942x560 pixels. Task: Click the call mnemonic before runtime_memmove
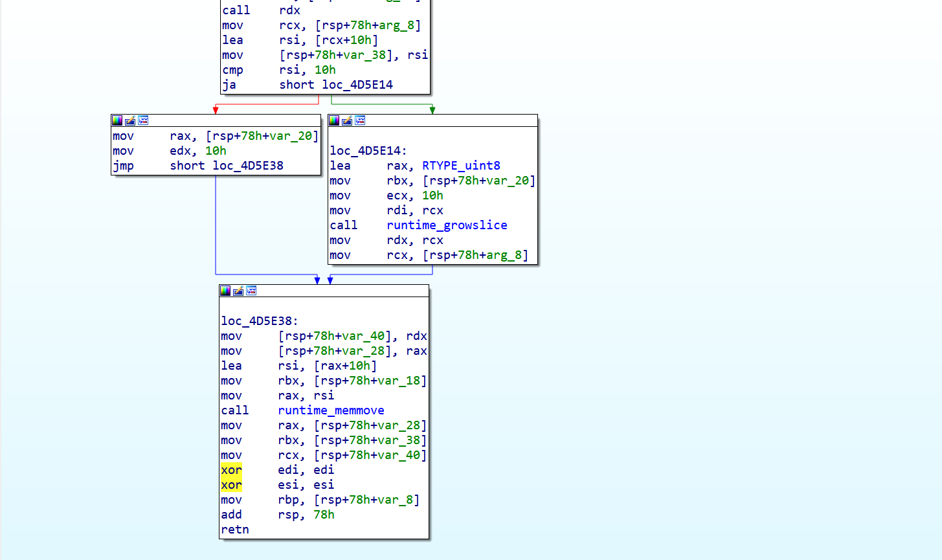235,410
